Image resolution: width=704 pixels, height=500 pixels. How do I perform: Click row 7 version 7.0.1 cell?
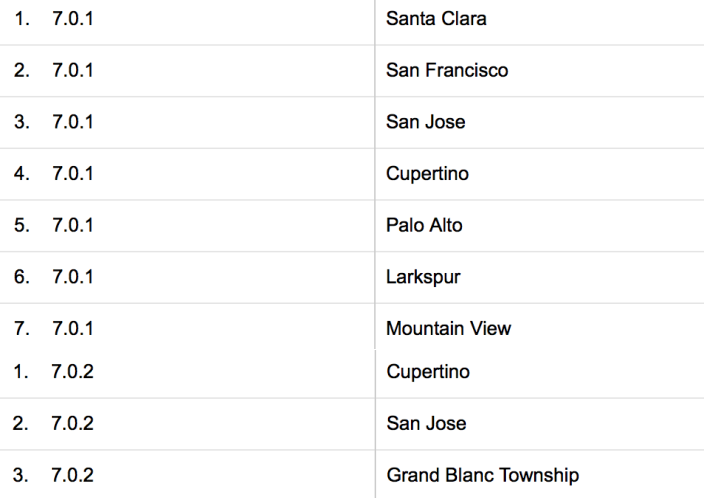click(72, 328)
